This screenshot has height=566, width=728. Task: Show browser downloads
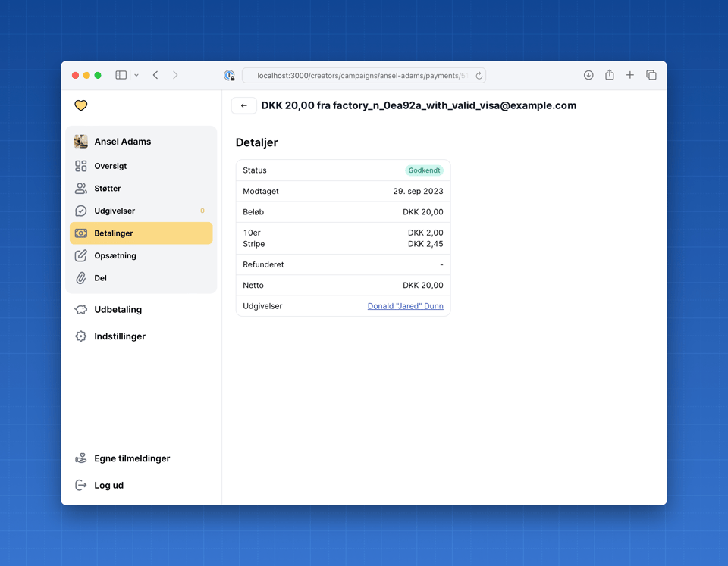point(588,75)
